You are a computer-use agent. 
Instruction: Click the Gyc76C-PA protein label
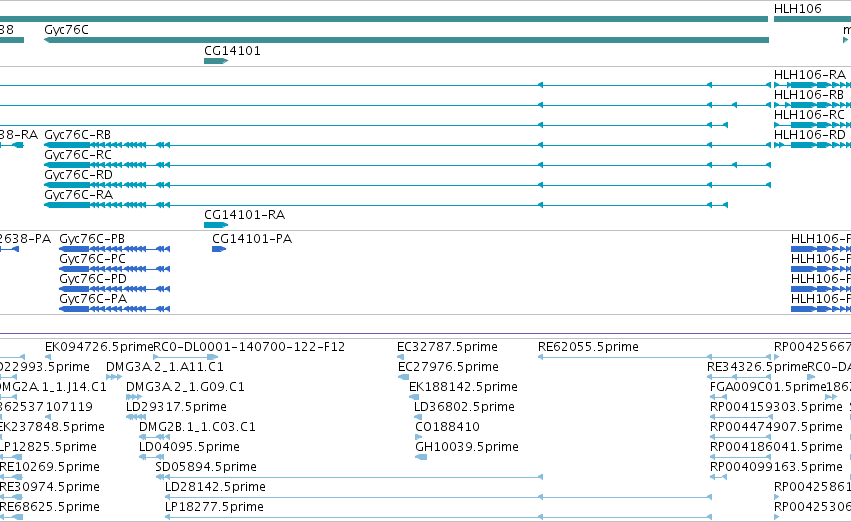tap(93, 299)
